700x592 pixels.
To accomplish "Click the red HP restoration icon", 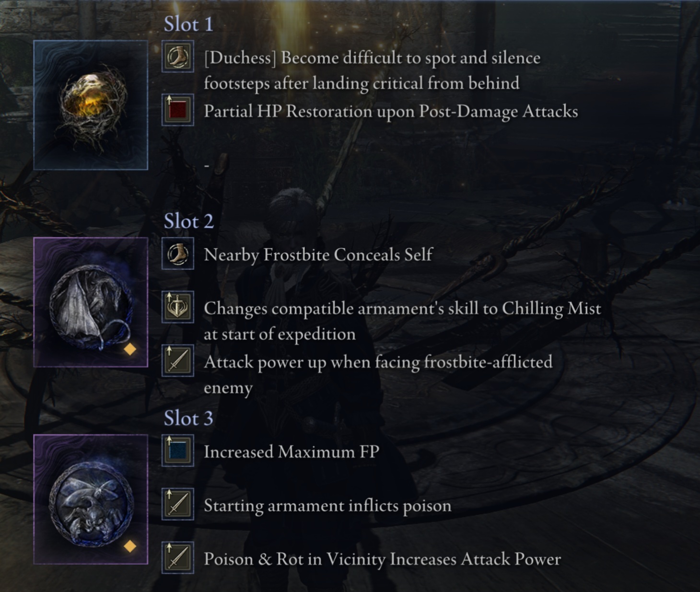I will click(178, 110).
